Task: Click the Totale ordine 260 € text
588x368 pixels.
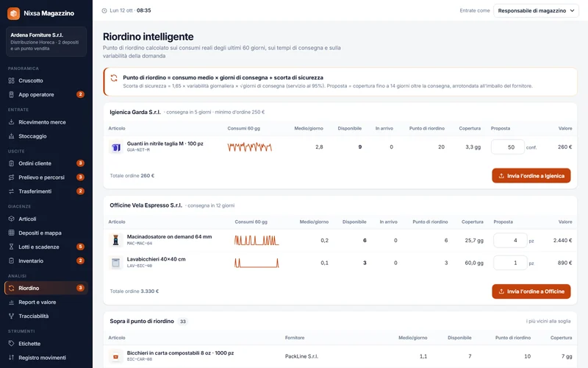Action: (132, 176)
